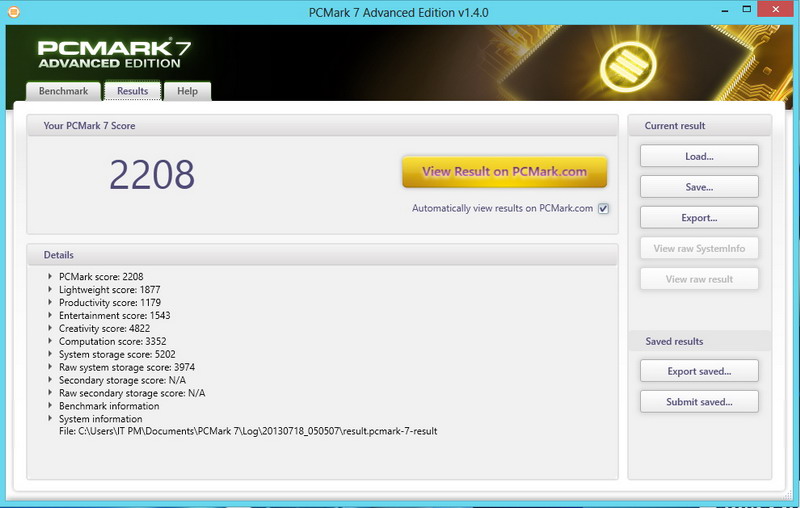Expand the Lightweight score entry
This screenshot has width=800, height=508.
pos(50,289)
